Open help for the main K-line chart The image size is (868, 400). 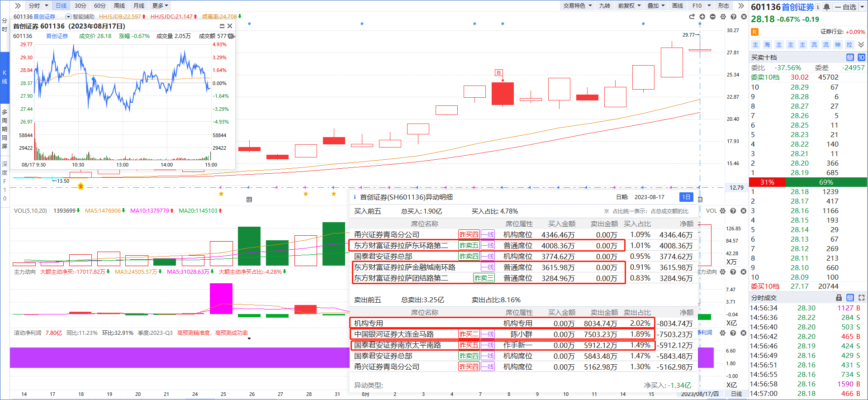click(x=733, y=17)
